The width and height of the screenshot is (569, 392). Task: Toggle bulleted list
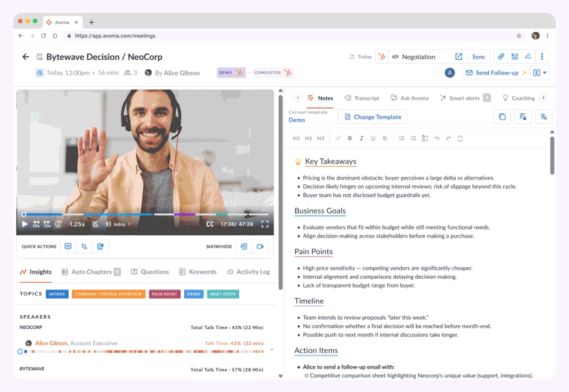point(414,138)
